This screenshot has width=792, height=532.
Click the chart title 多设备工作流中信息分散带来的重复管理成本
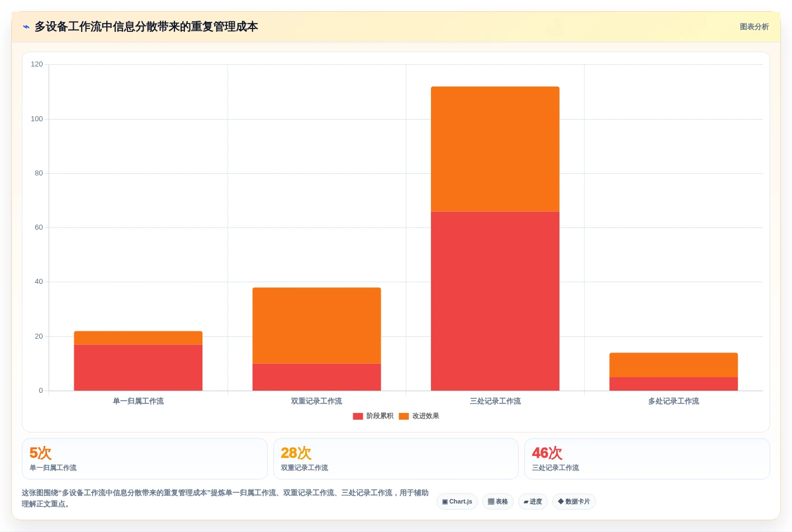(x=146, y=27)
